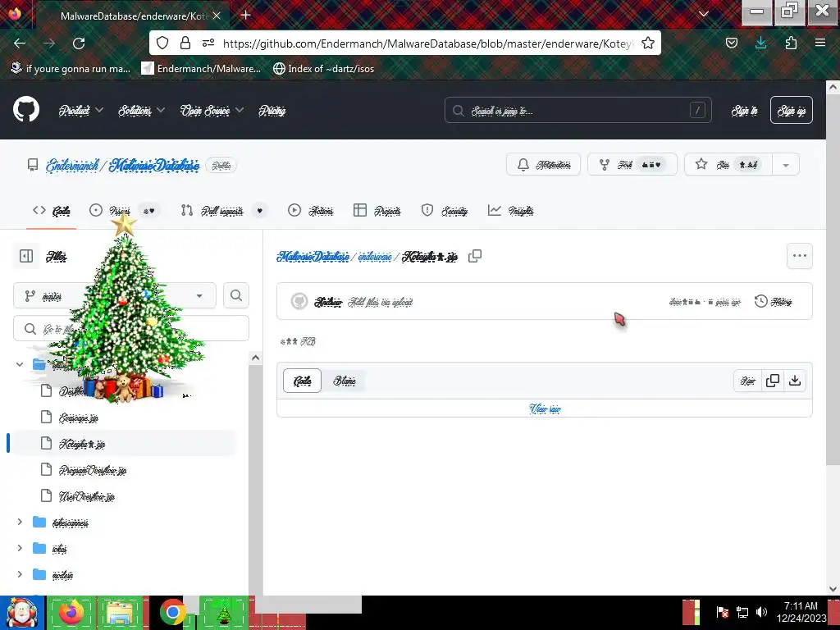Reload the page with the refresh icon
Image resolution: width=840 pixels, height=630 pixels.
[79, 43]
